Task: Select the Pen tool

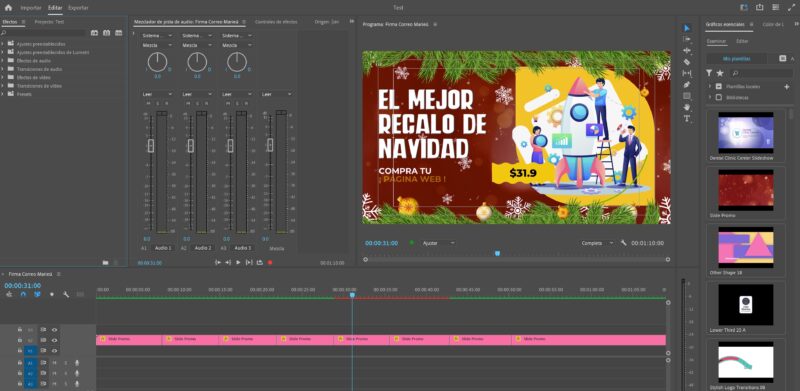Action: pos(687,84)
